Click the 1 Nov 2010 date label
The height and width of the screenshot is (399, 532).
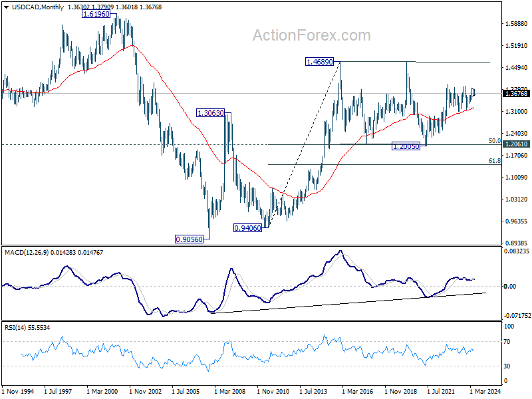pos(273,391)
